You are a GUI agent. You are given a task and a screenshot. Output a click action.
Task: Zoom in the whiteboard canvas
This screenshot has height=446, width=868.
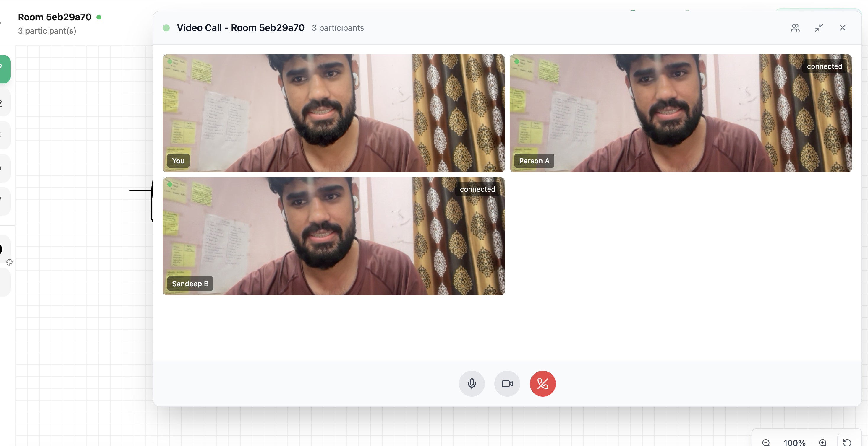click(822, 442)
